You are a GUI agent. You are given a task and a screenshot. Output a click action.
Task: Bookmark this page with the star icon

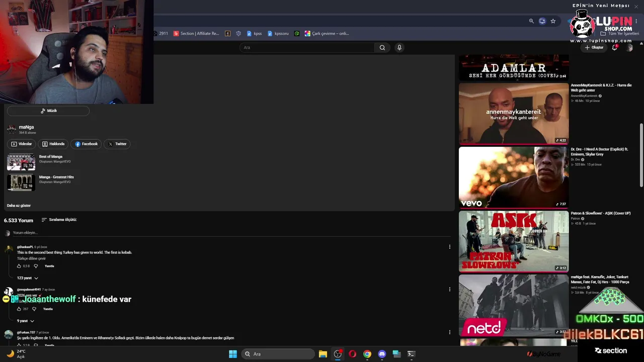coord(553,21)
